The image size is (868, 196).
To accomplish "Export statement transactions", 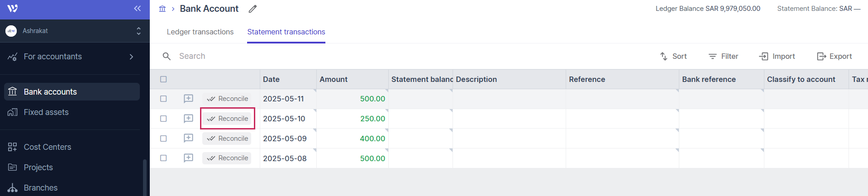I will click(834, 56).
